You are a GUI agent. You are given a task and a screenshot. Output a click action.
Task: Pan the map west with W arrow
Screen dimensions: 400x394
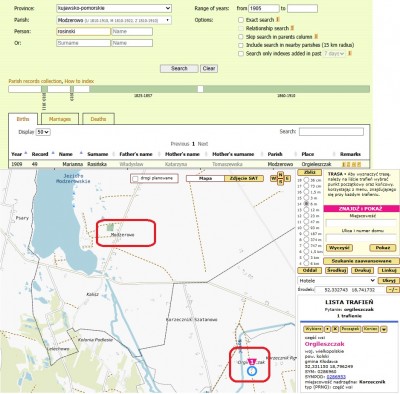(274, 178)
